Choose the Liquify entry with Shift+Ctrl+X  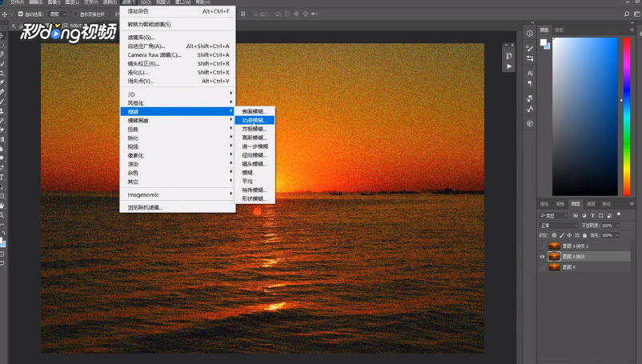coord(178,72)
